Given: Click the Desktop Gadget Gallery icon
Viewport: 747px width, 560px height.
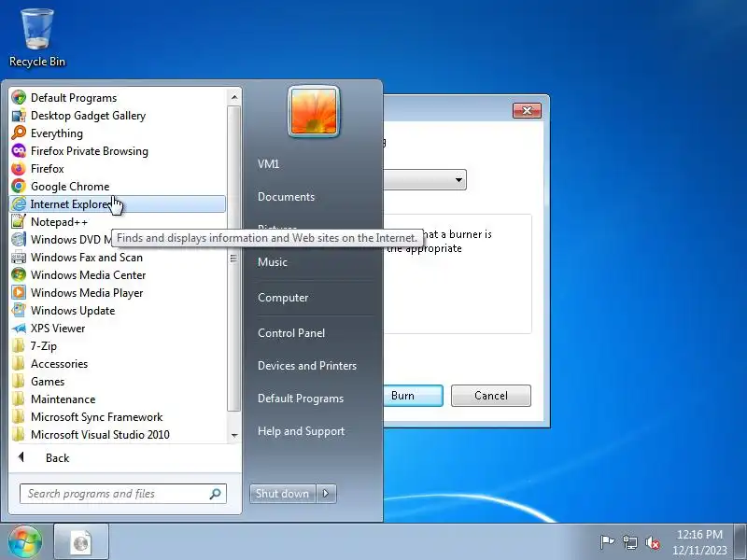Looking at the screenshot, I should coord(19,115).
